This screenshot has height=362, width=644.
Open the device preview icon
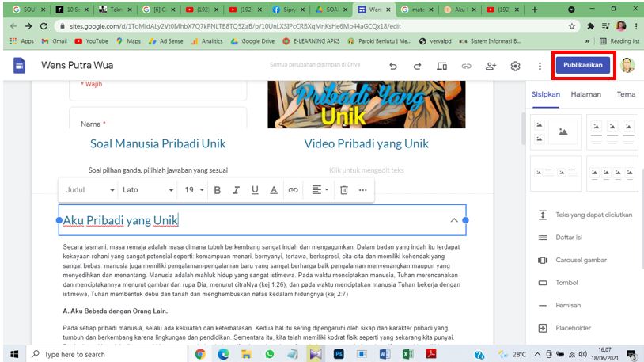pos(442,67)
